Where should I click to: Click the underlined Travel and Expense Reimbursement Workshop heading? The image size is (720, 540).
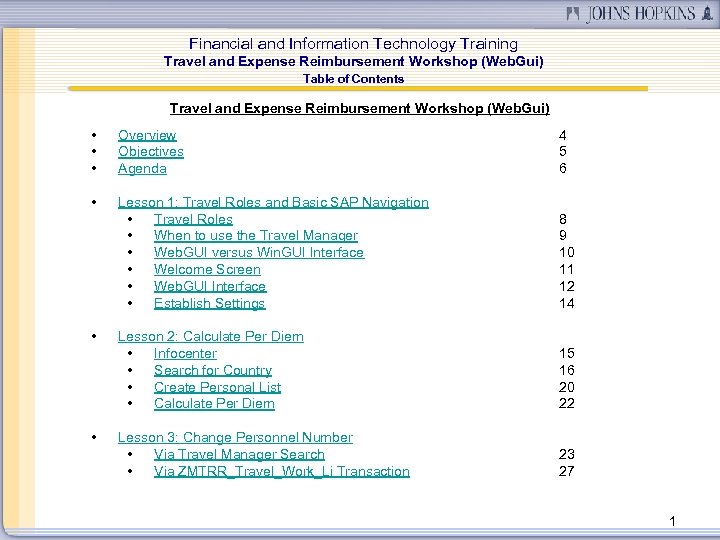(360, 109)
